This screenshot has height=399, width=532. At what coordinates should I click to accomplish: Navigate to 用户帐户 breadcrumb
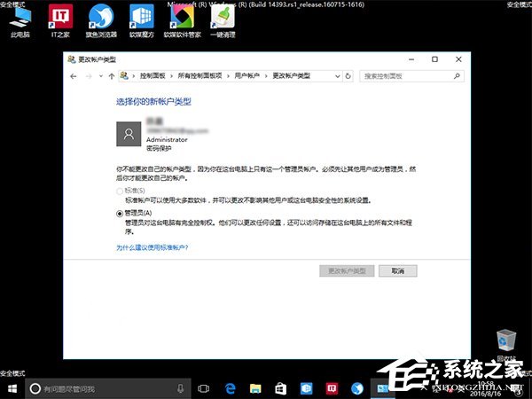(247, 76)
